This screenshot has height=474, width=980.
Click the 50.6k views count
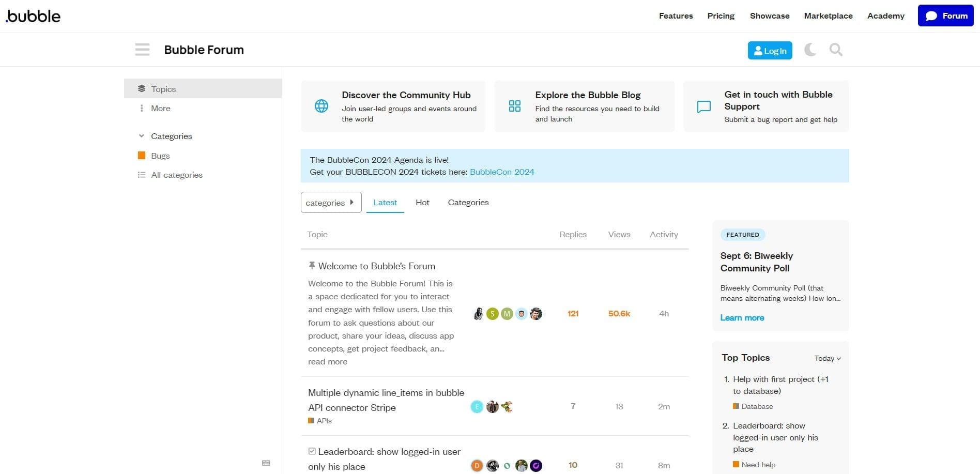click(x=619, y=314)
